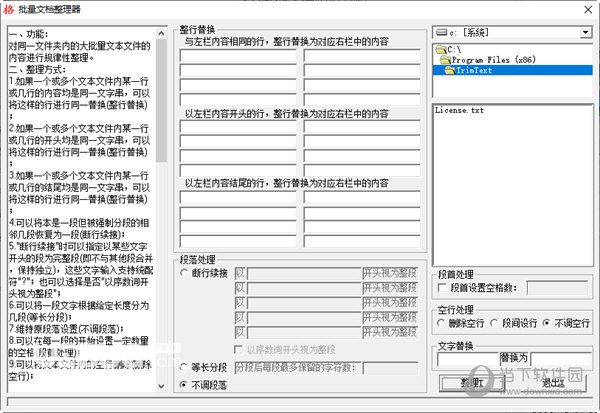The width and height of the screenshot is (600, 413).
Task: Click the 整理 button
Action: [472, 382]
